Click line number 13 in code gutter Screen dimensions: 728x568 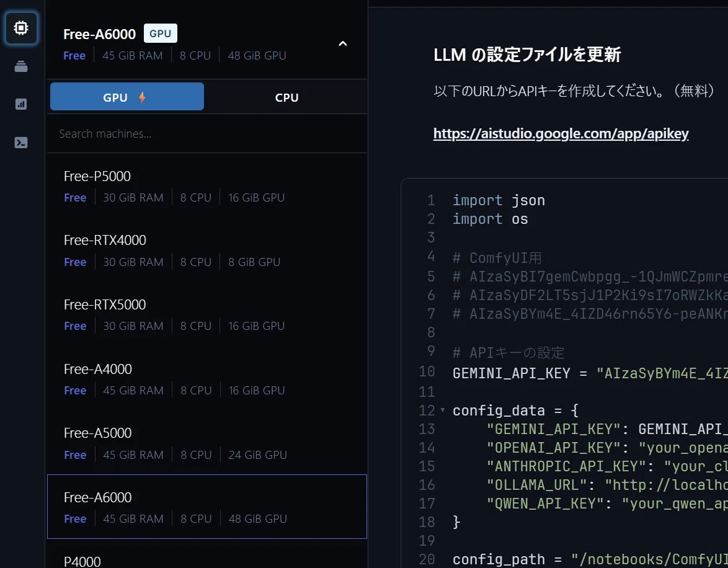[x=427, y=428]
